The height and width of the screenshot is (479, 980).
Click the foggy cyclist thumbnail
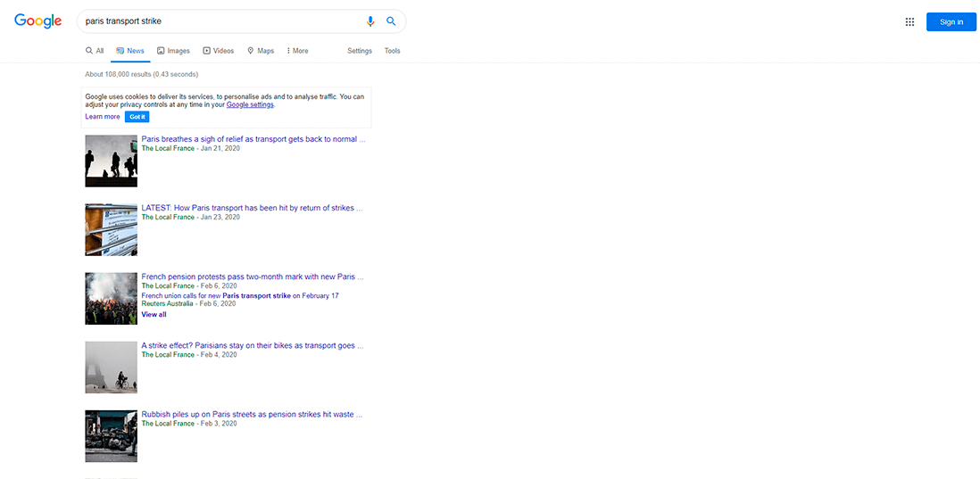coord(112,368)
